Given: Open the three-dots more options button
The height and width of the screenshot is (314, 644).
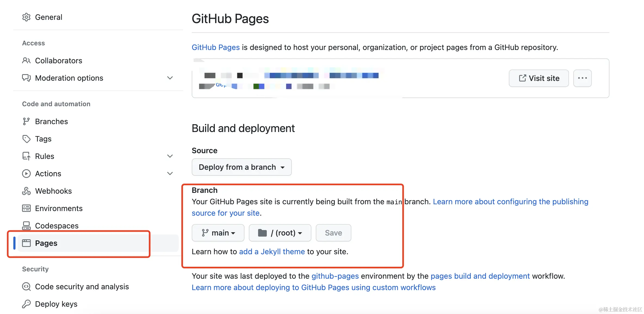Looking at the screenshot, I should pos(582,78).
